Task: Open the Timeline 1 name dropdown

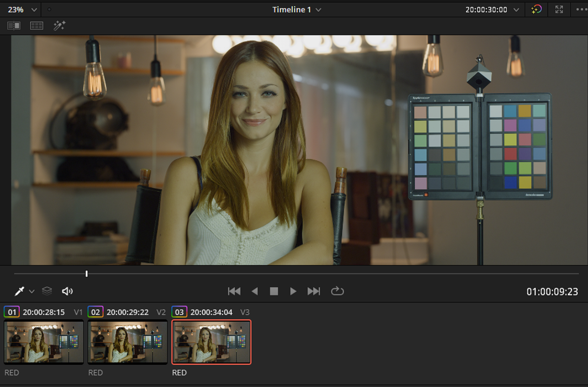Action: 297,10
